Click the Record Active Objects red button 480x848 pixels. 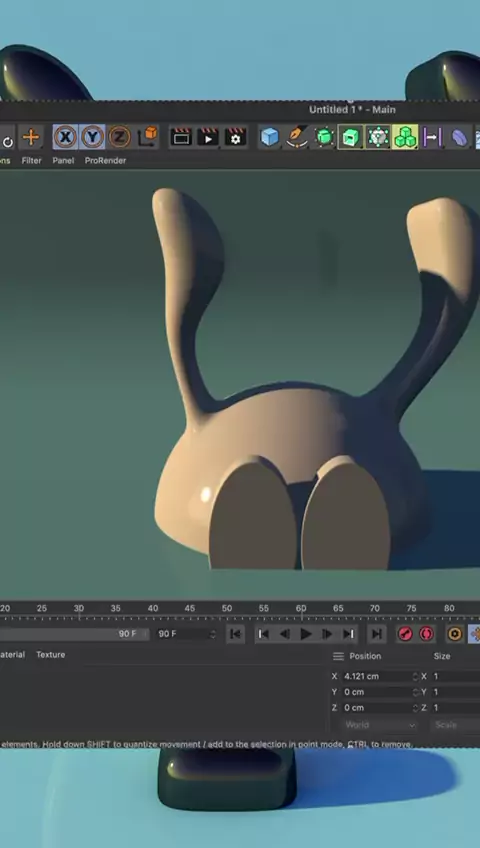pyautogui.click(x=405, y=634)
